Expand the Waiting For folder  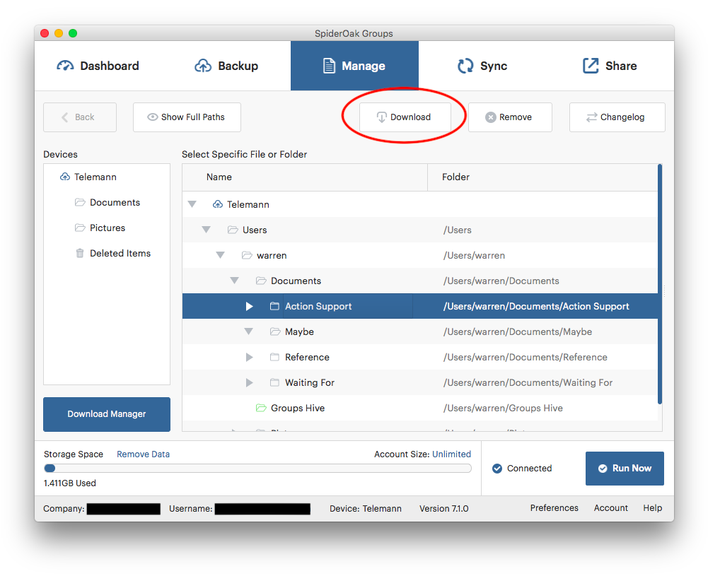[x=250, y=382]
